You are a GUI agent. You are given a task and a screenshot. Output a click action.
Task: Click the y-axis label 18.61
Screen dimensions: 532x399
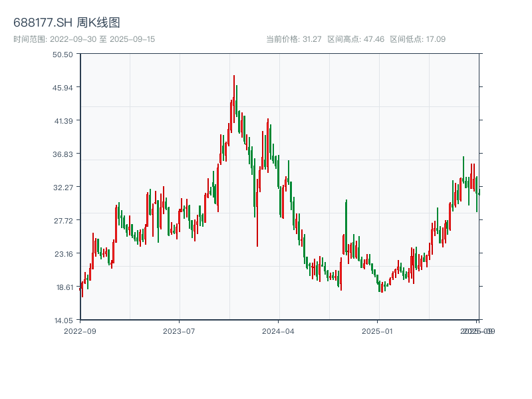65,287
